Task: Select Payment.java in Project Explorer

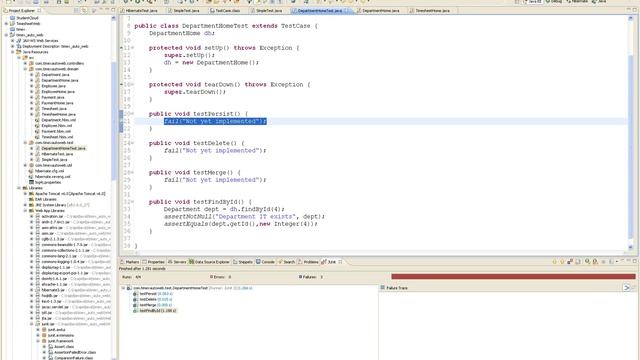Action: pyautogui.click(x=50, y=98)
